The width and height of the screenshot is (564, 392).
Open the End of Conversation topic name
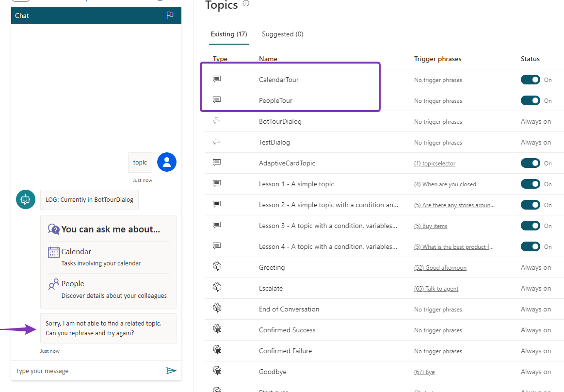[289, 309]
